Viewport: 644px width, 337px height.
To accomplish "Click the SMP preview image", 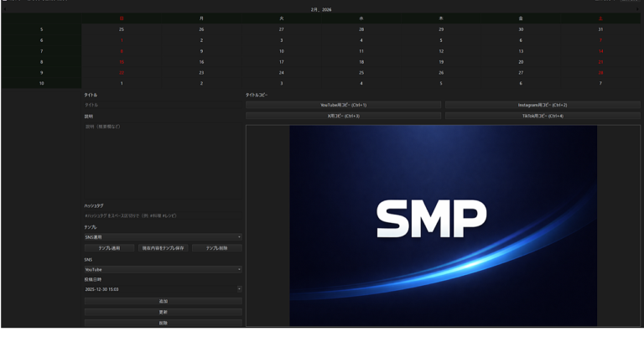I will pyautogui.click(x=443, y=226).
